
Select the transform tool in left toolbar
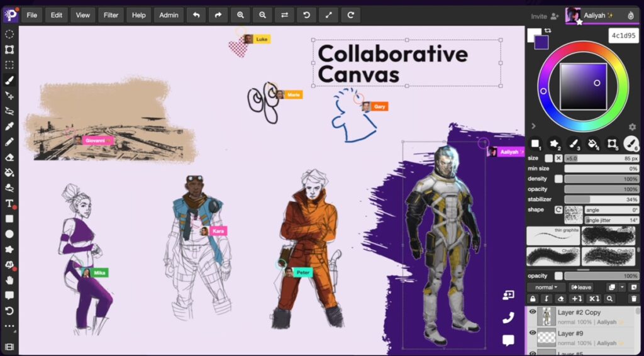9,50
